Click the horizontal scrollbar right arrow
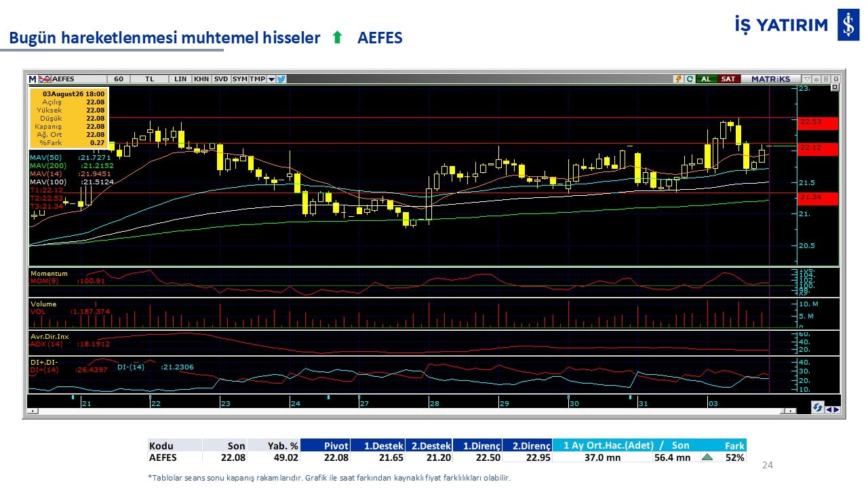The width and height of the screenshot is (868, 488). pos(791,411)
